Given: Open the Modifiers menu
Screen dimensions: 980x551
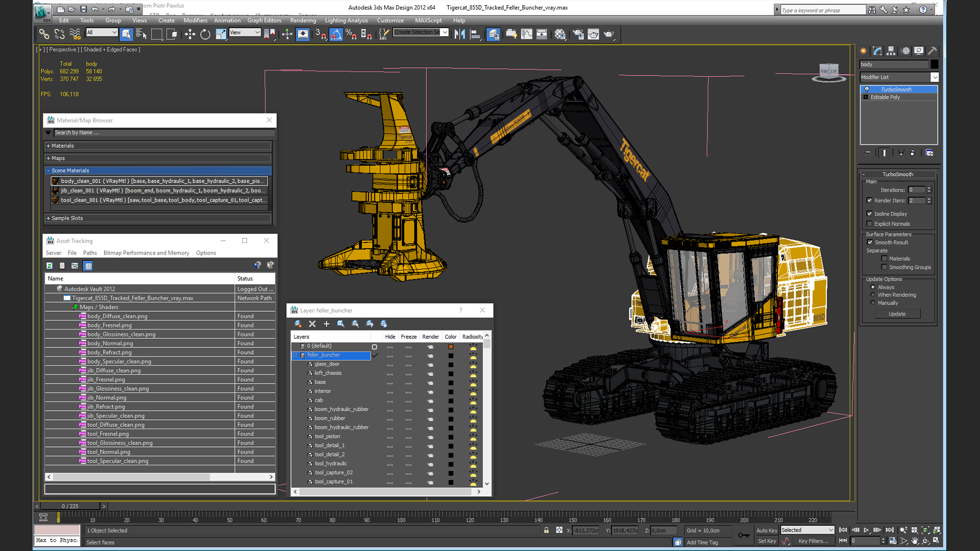Looking at the screenshot, I should pos(195,20).
